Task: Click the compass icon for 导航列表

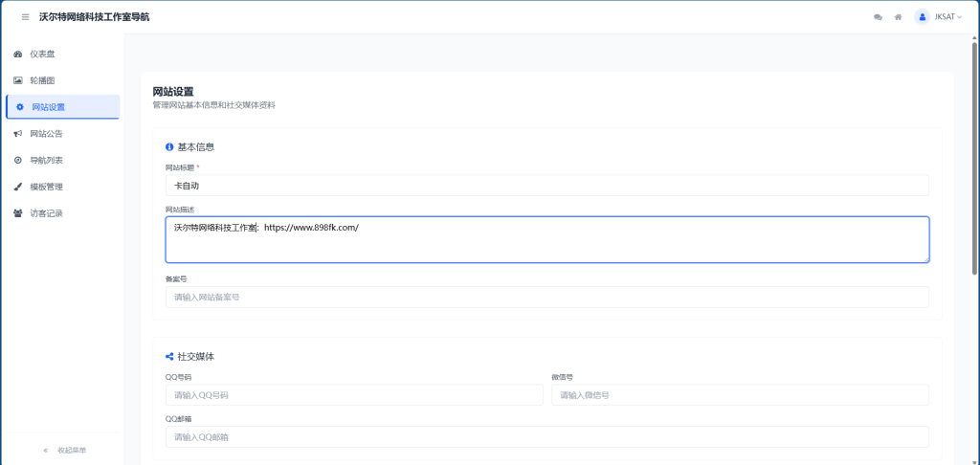Action: point(18,160)
